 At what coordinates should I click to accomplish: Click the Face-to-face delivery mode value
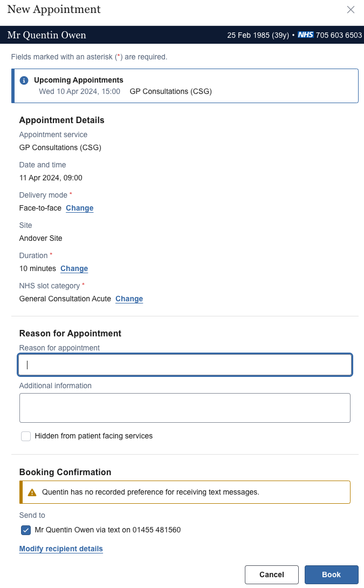(40, 208)
